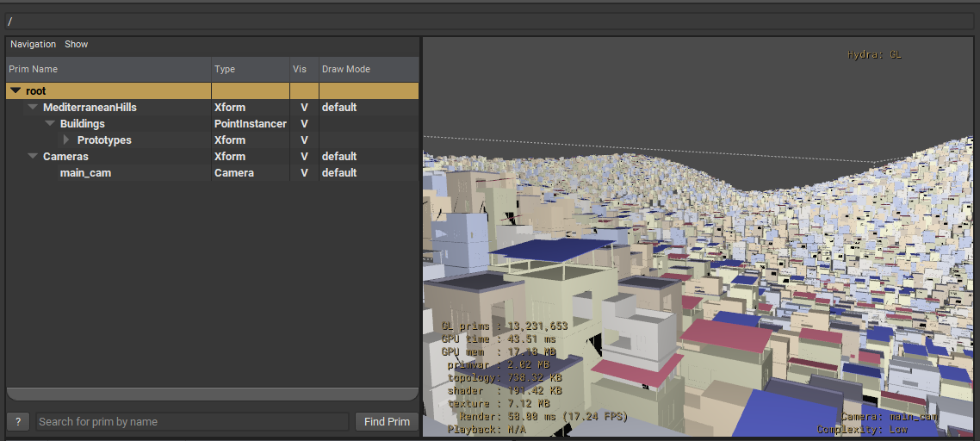Screen dimensions: 980x441
Task: Toggle visibility of MediterraneanHills prim
Action: pos(304,108)
